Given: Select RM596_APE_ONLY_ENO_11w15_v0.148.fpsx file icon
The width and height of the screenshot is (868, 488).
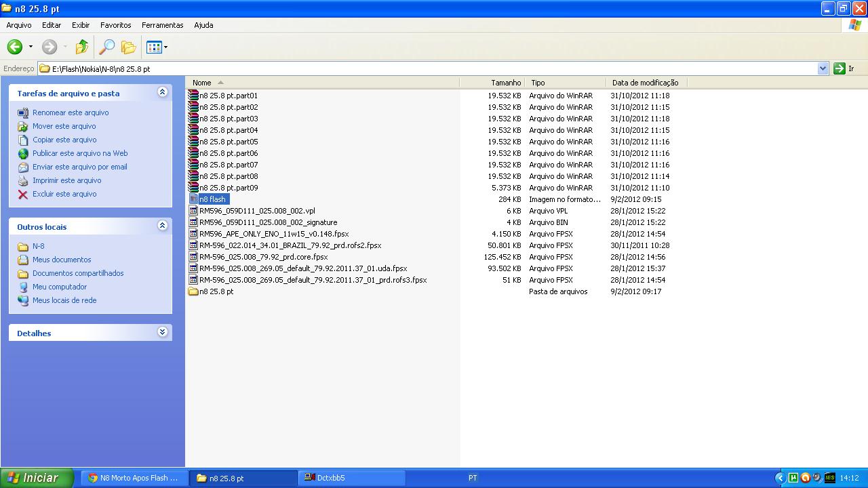Looking at the screenshot, I should point(193,234).
